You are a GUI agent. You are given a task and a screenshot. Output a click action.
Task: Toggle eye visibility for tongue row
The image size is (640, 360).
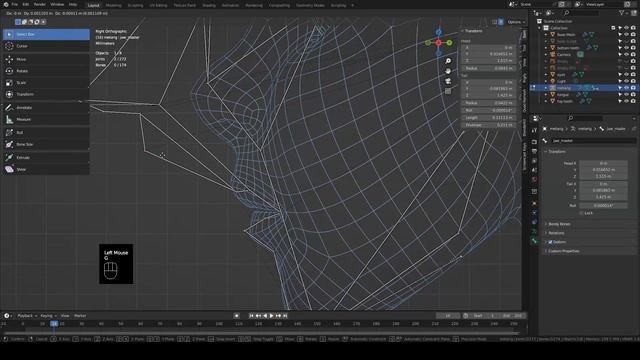click(x=627, y=95)
